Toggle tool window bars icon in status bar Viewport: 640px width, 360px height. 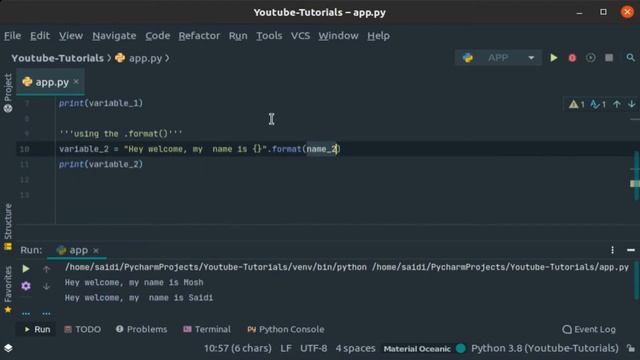pyautogui.click(x=8, y=348)
